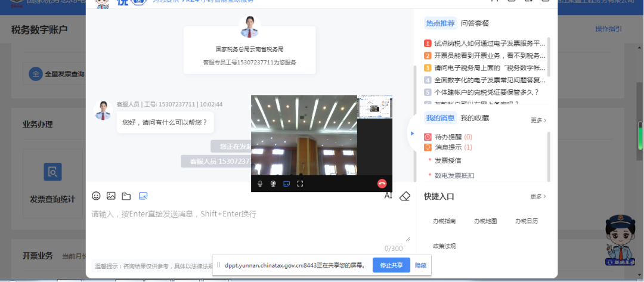Click the hot-questions list scrollbar
Viewport: 644px width, 282px height.
(549, 57)
